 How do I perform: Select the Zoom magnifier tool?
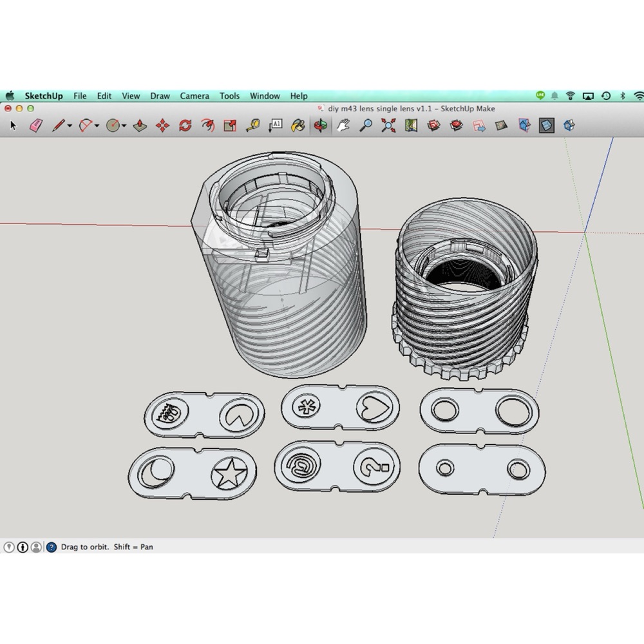(366, 126)
